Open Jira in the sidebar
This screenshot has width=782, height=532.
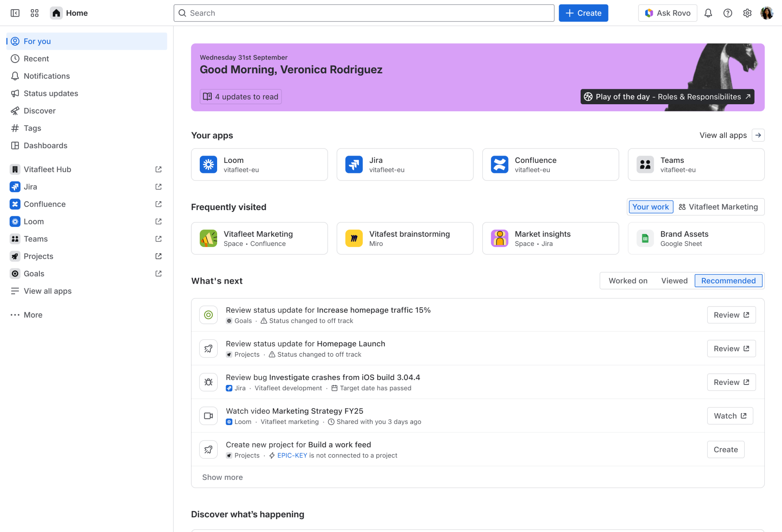[x=87, y=187]
